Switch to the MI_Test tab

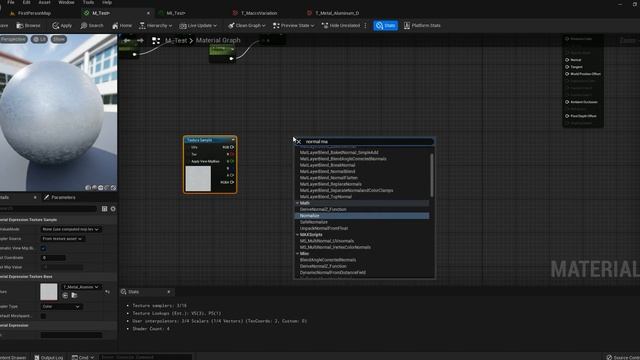click(x=176, y=13)
